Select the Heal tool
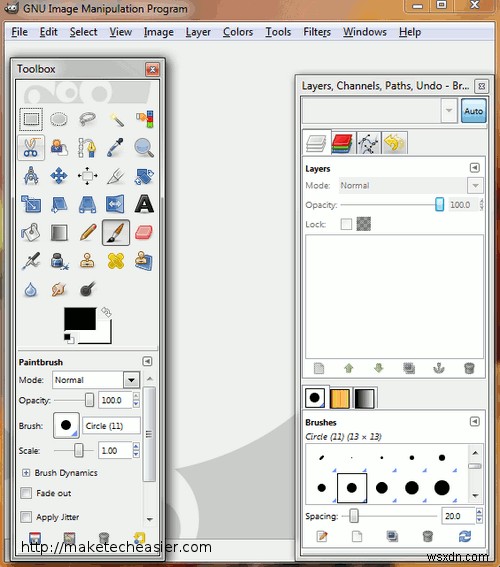The width and height of the screenshot is (500, 567). [x=116, y=261]
